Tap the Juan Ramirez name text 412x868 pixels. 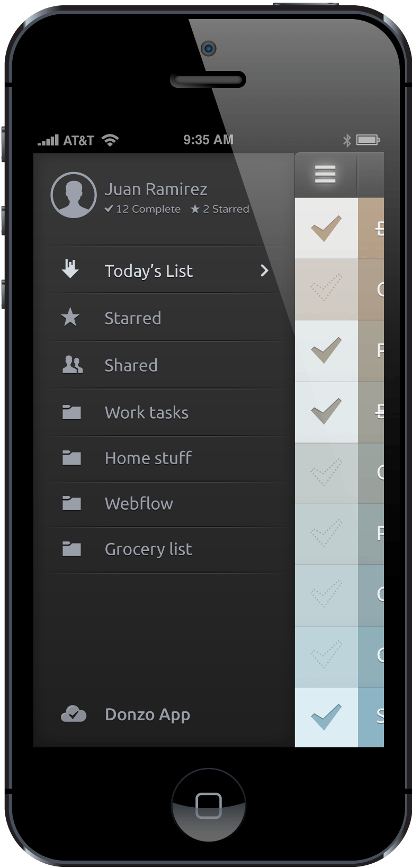point(156,189)
